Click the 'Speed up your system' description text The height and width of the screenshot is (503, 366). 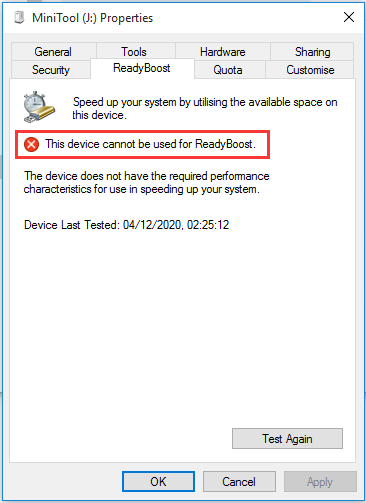205,108
